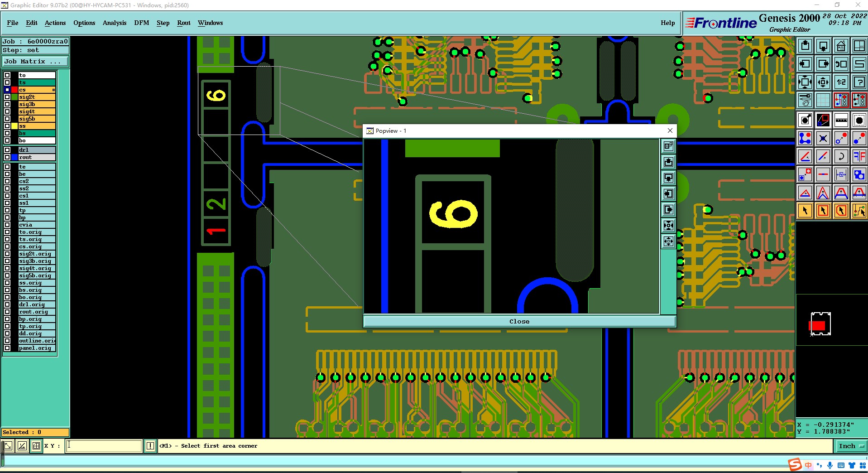Click the delete feature X icon
The image size is (868, 473).
(x=823, y=138)
